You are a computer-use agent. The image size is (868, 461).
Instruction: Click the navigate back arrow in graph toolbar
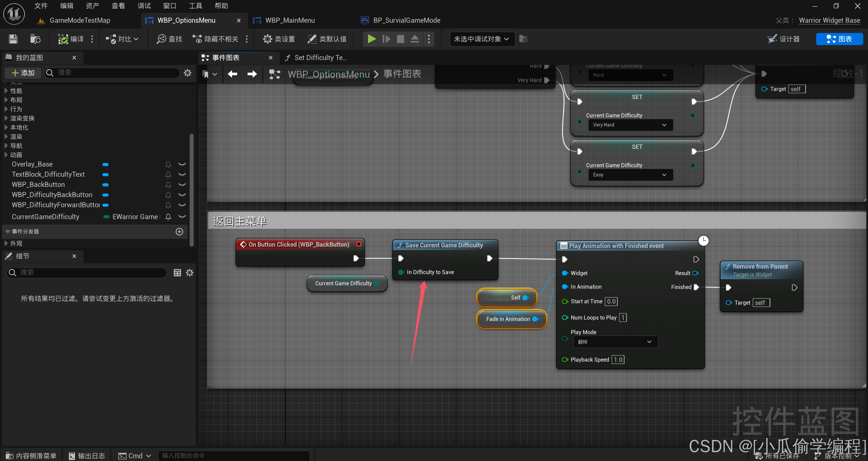(x=232, y=74)
